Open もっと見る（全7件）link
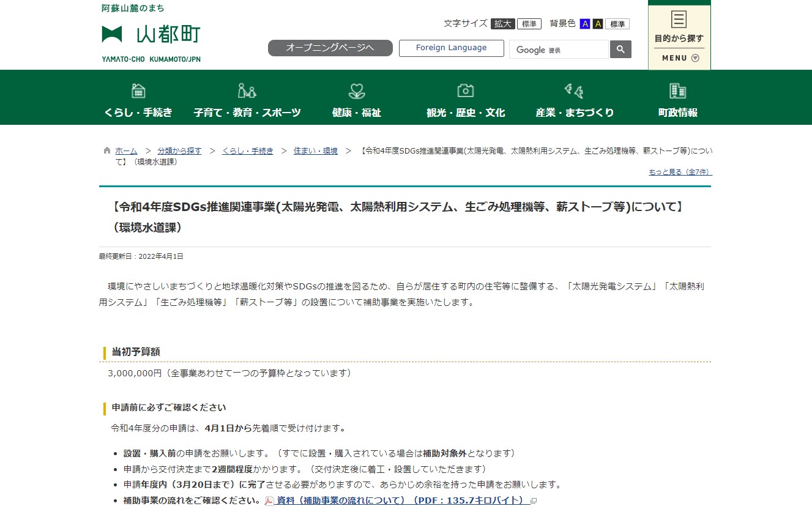Viewport: 812px width, 528px height. (679, 171)
